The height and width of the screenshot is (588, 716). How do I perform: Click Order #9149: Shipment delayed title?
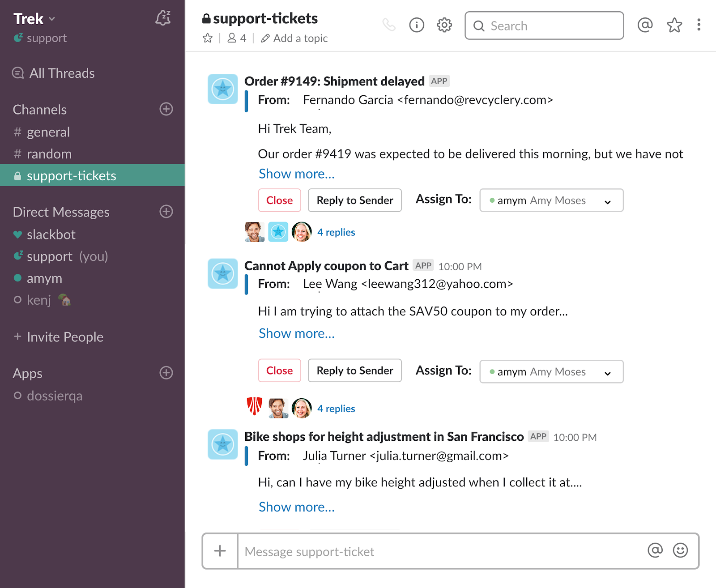(x=334, y=81)
